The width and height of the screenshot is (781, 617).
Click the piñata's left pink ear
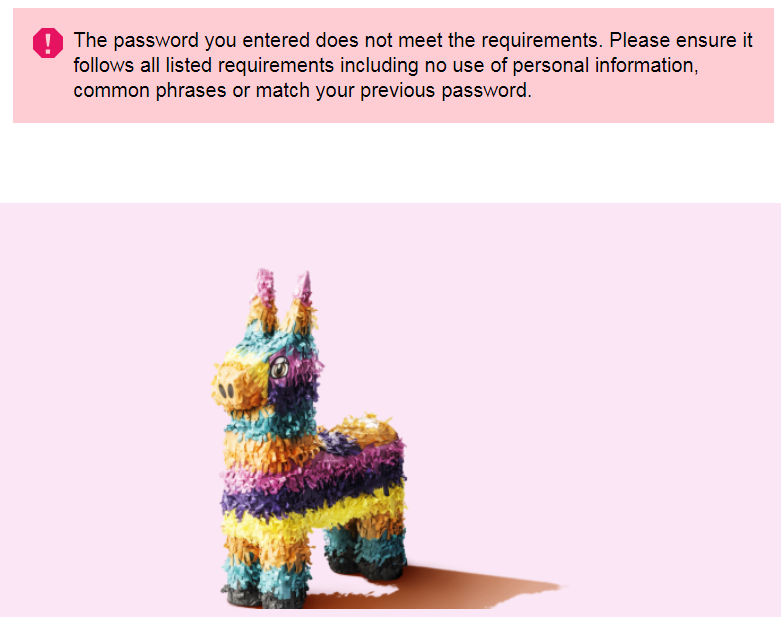265,288
